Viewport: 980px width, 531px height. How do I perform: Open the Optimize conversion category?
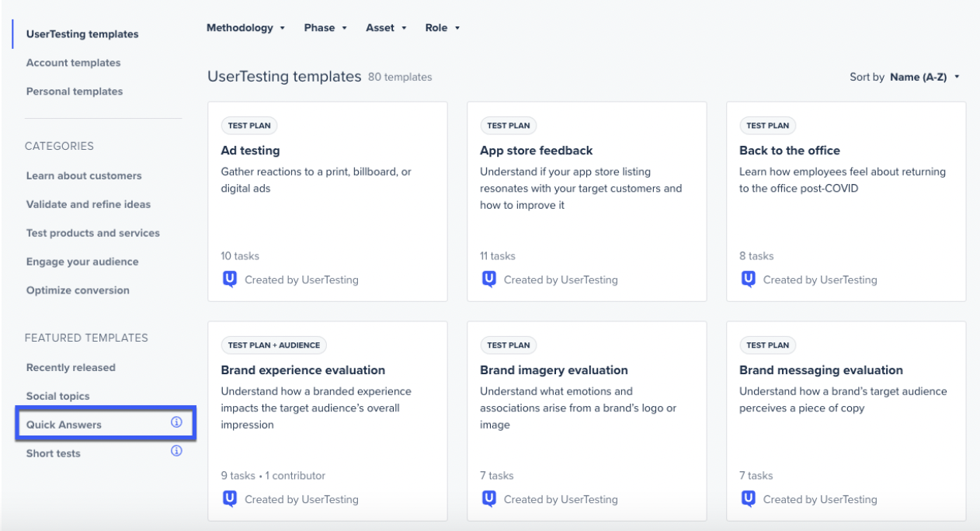(78, 290)
